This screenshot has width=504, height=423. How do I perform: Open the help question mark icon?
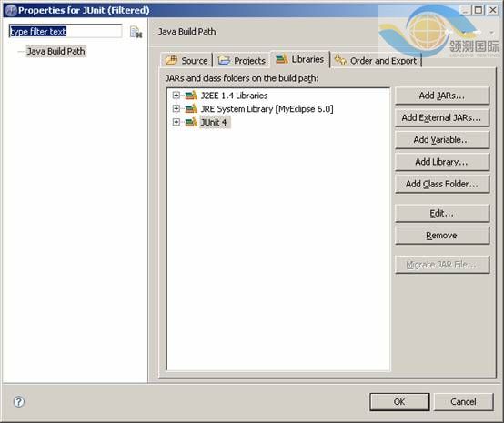pos(18,401)
